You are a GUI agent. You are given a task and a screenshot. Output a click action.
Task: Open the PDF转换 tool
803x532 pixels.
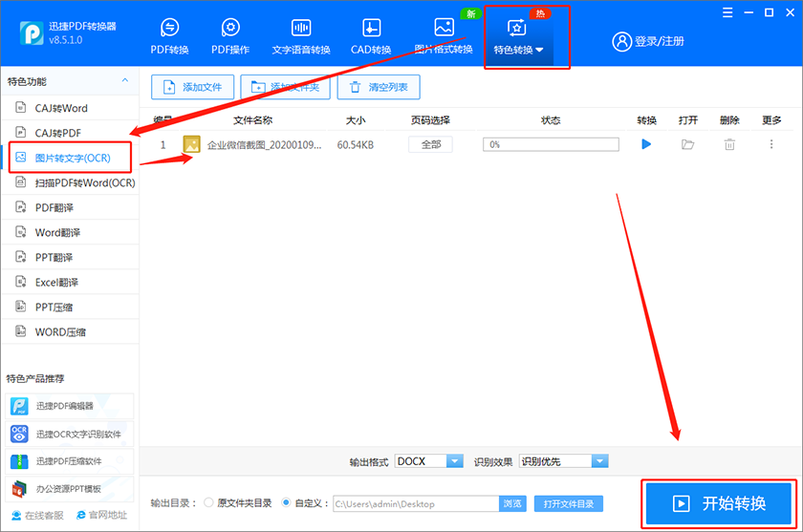click(169, 36)
